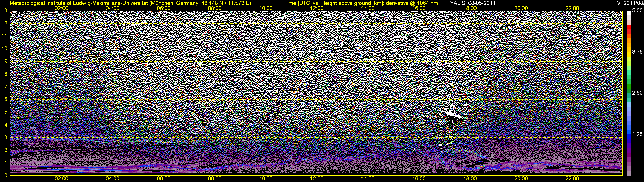Click the 11 km height axis label
Image resolution: width=644 pixels, height=182 pixels.
pyautogui.click(x=5, y=36)
